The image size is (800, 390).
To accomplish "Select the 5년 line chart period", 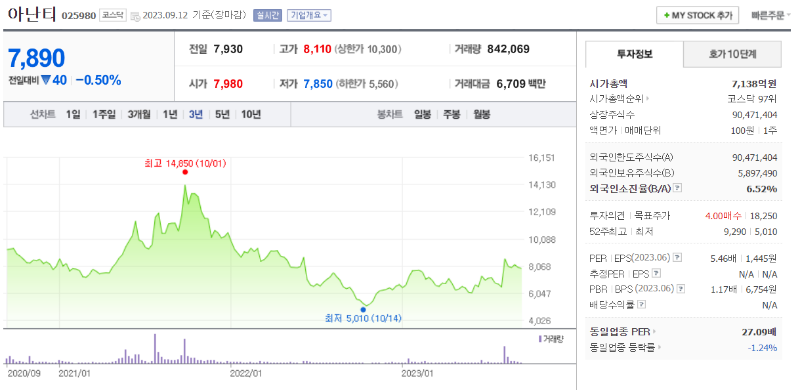I will [222, 114].
